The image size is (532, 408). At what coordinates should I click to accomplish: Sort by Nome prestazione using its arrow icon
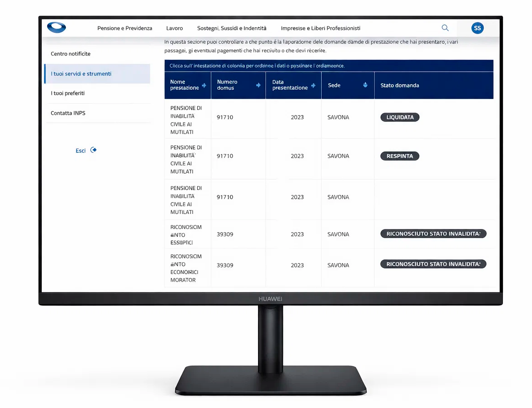coord(204,85)
